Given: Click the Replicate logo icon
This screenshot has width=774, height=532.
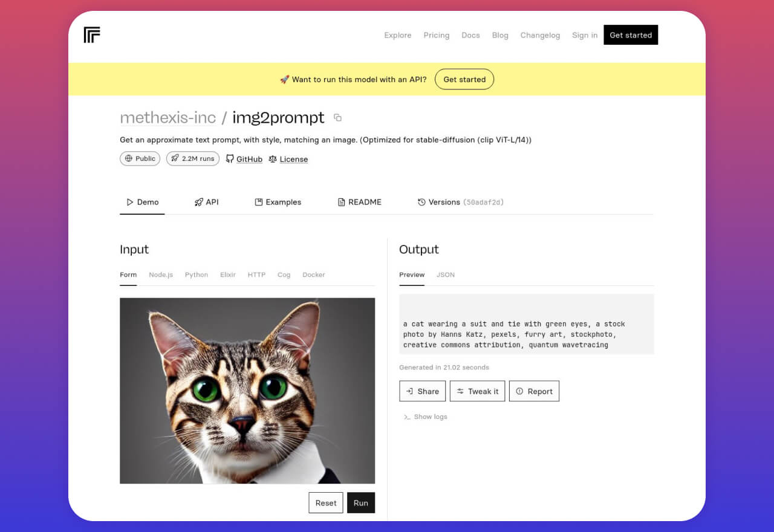Looking at the screenshot, I should [92, 35].
